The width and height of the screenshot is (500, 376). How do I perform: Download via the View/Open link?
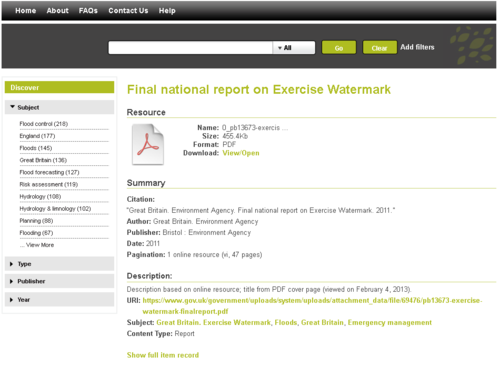coord(241,153)
